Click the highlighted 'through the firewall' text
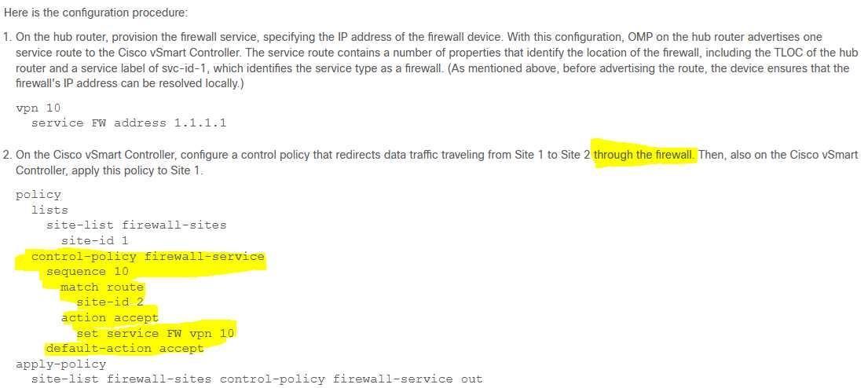The image size is (868, 388). point(644,155)
